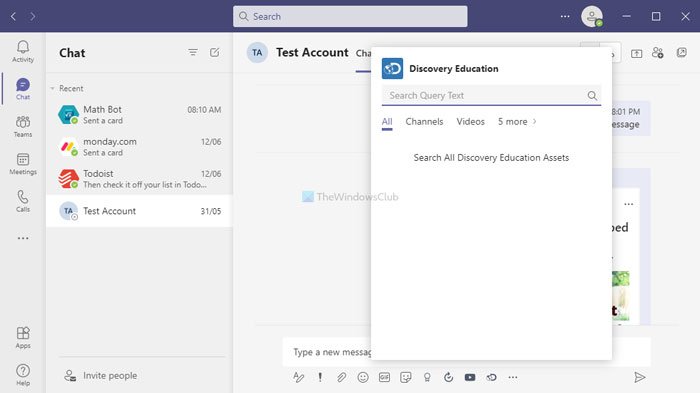Open the sticker picker
Image resolution: width=700 pixels, height=393 pixels.
coord(406,377)
